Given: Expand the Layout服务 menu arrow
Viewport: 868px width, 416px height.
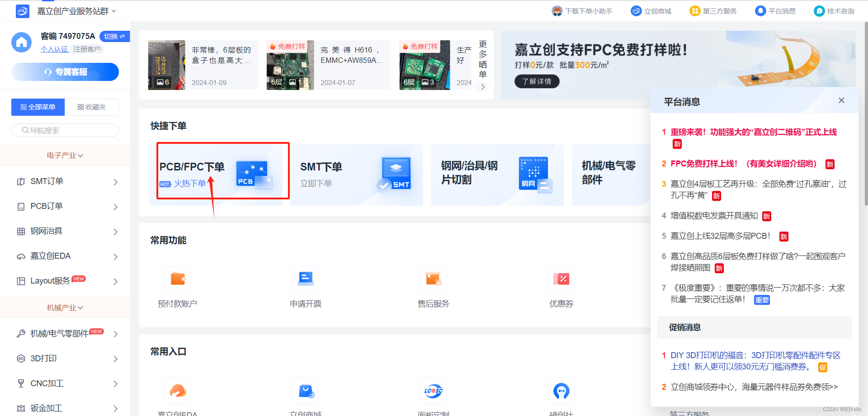Looking at the screenshot, I should pos(116,281).
